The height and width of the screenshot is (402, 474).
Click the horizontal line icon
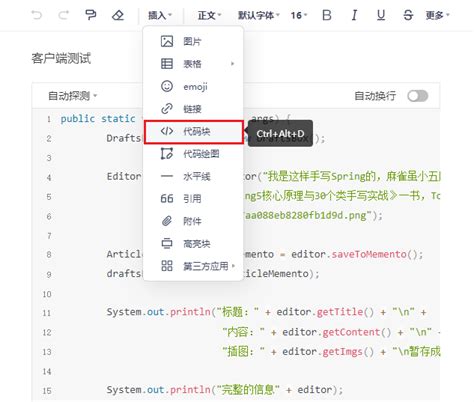point(167,176)
